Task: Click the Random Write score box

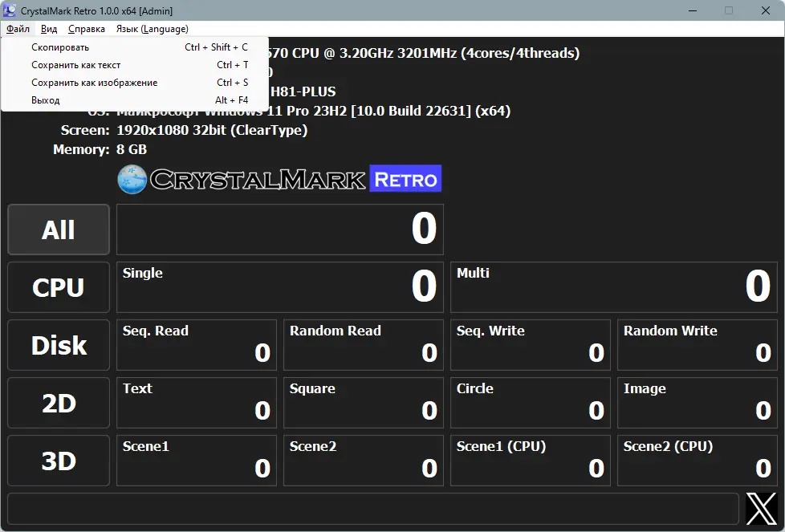Action: [x=698, y=345]
